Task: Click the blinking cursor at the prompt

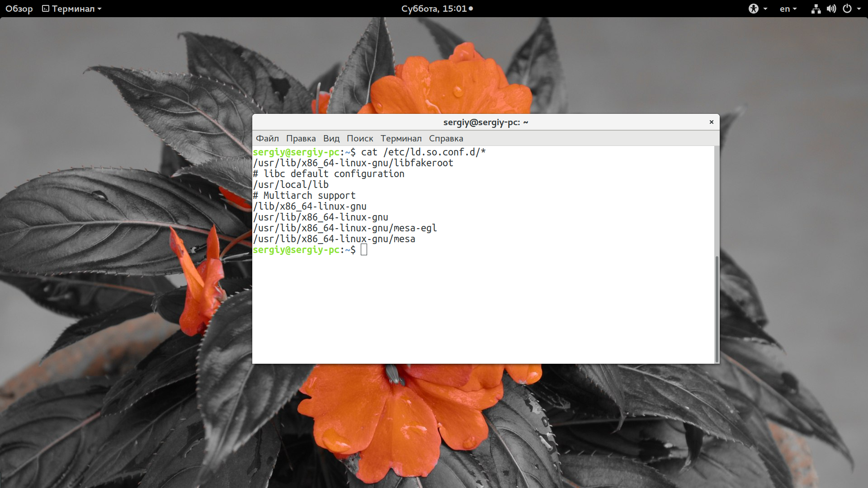Action: tap(363, 250)
